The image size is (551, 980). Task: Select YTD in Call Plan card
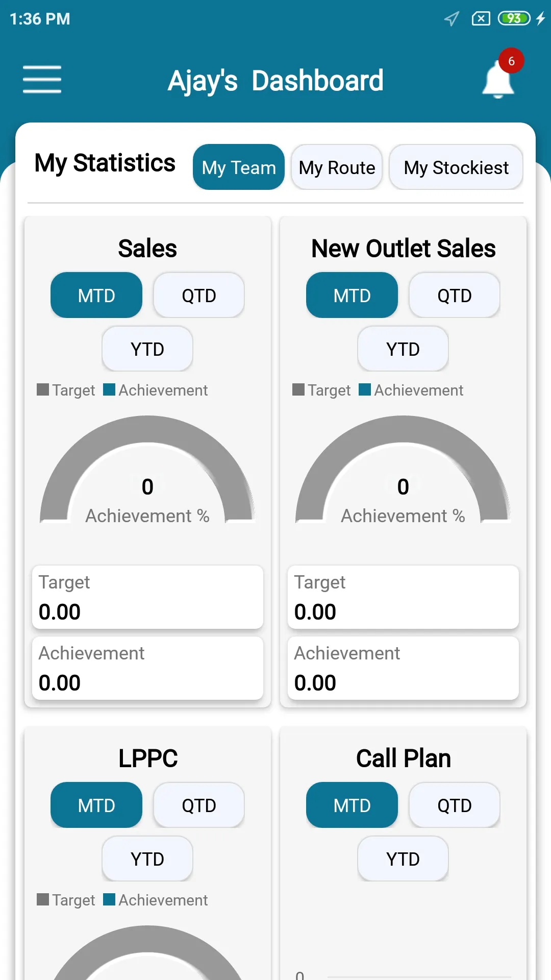(x=403, y=859)
